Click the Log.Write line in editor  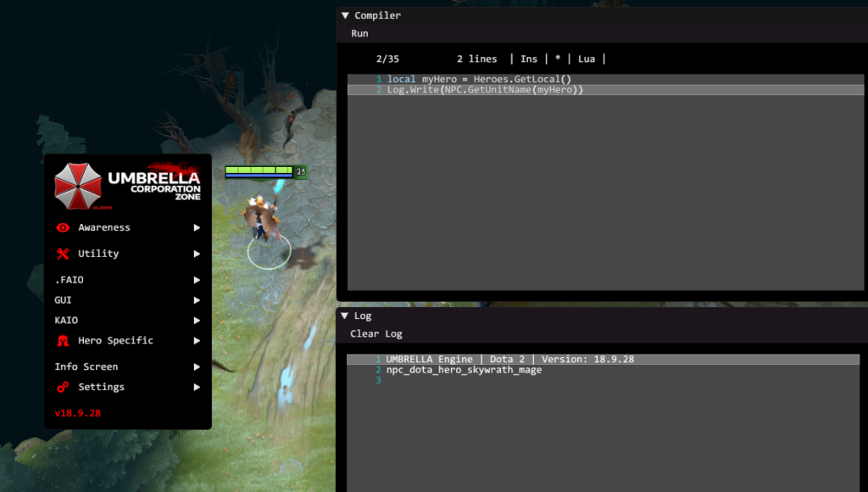[x=485, y=90]
